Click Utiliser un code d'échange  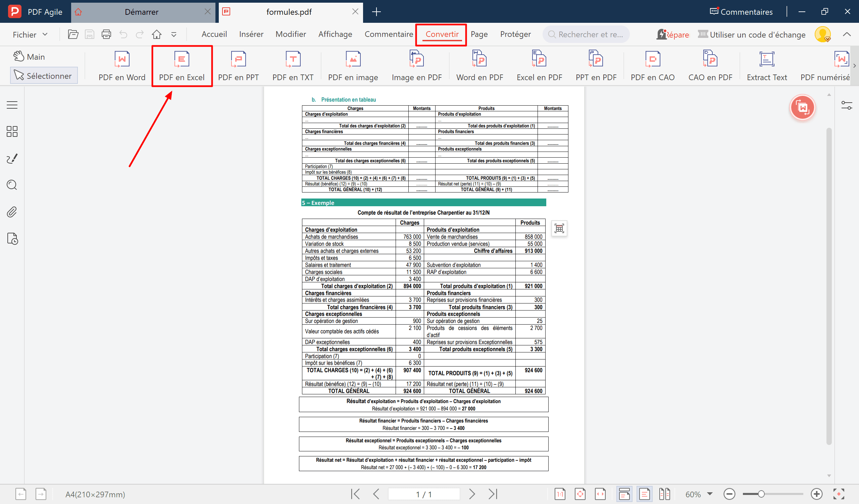(752, 35)
